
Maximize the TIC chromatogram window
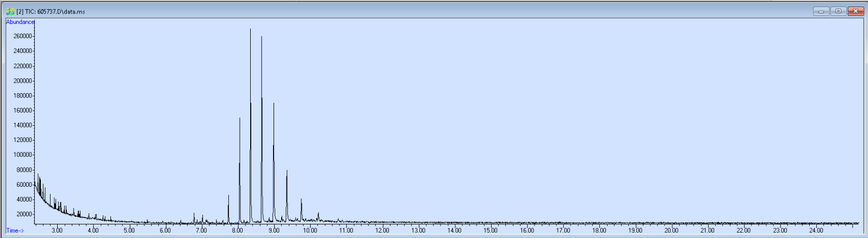pyautogui.click(x=839, y=11)
